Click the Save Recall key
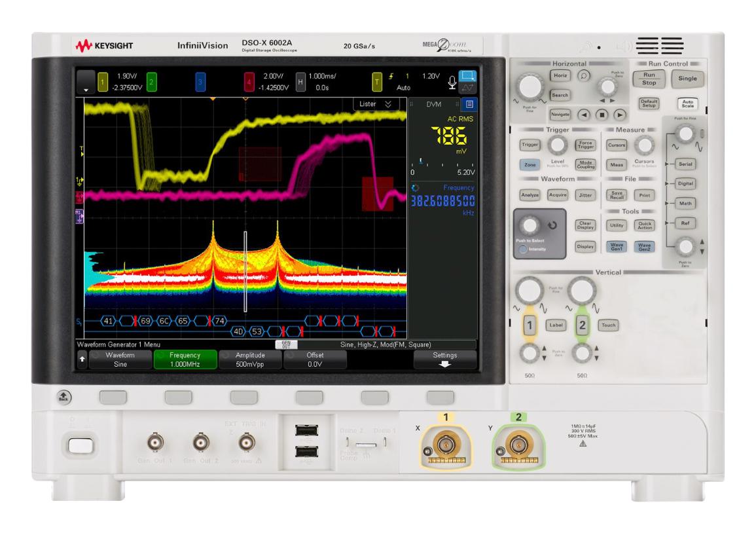The height and width of the screenshot is (533, 756). pos(617,195)
